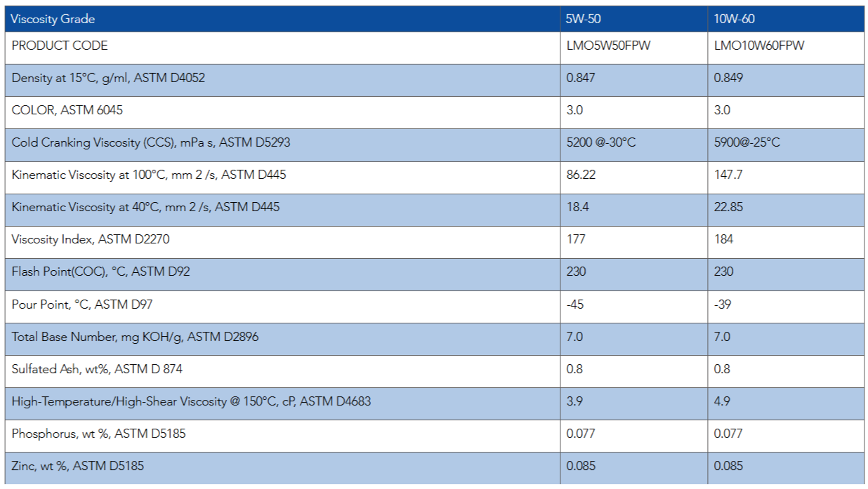The height and width of the screenshot is (489, 868).
Task: Select the 5900@-25°C value
Action: click(x=747, y=142)
